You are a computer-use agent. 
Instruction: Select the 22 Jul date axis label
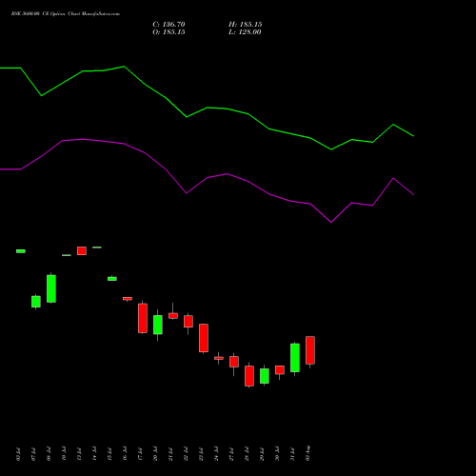tap(186, 454)
